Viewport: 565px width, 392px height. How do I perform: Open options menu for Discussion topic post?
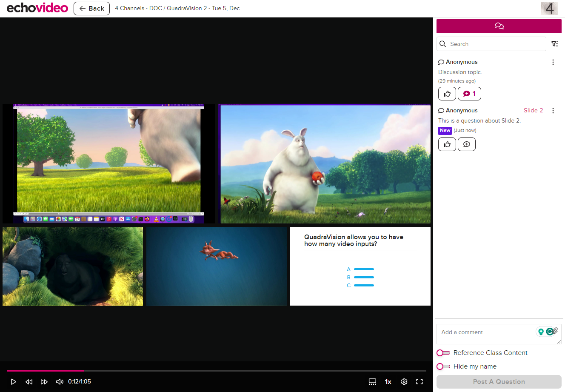click(553, 62)
